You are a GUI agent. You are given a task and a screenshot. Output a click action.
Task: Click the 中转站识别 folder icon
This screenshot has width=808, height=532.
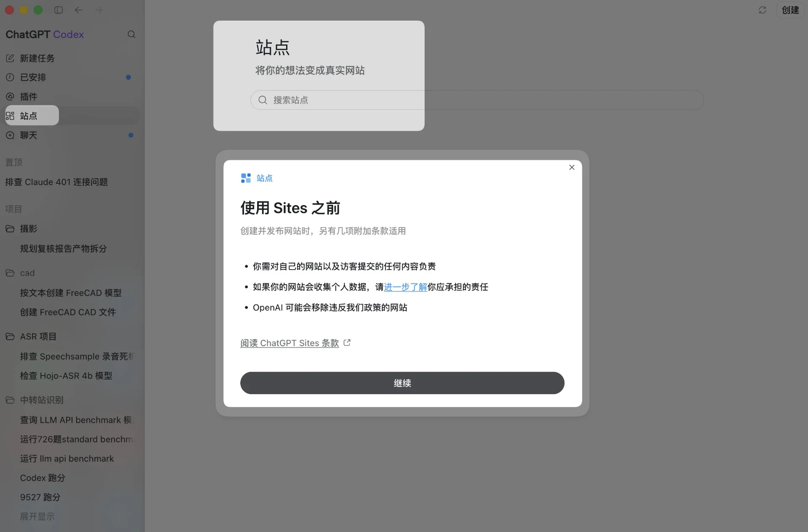tap(10, 400)
